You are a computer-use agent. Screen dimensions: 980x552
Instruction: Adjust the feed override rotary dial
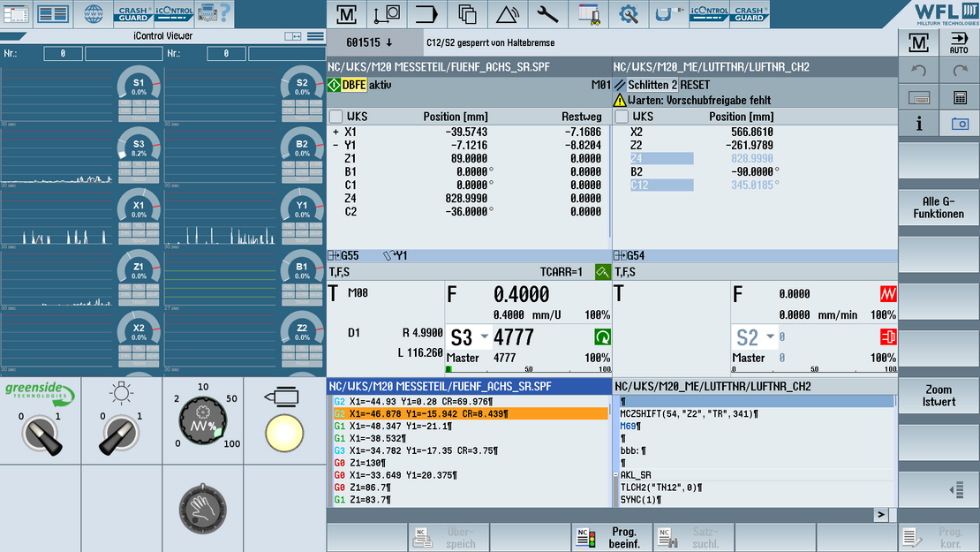(x=202, y=421)
